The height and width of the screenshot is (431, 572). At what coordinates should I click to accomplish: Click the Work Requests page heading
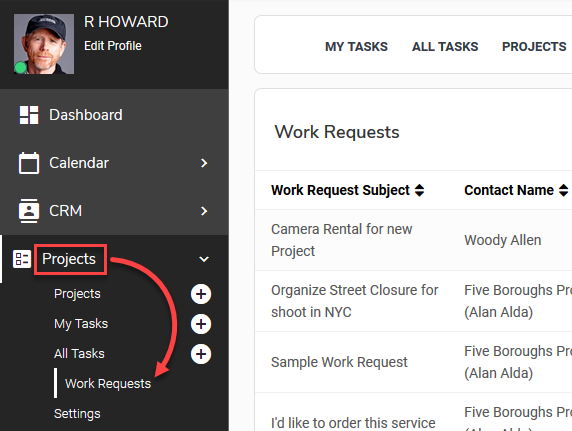[337, 132]
